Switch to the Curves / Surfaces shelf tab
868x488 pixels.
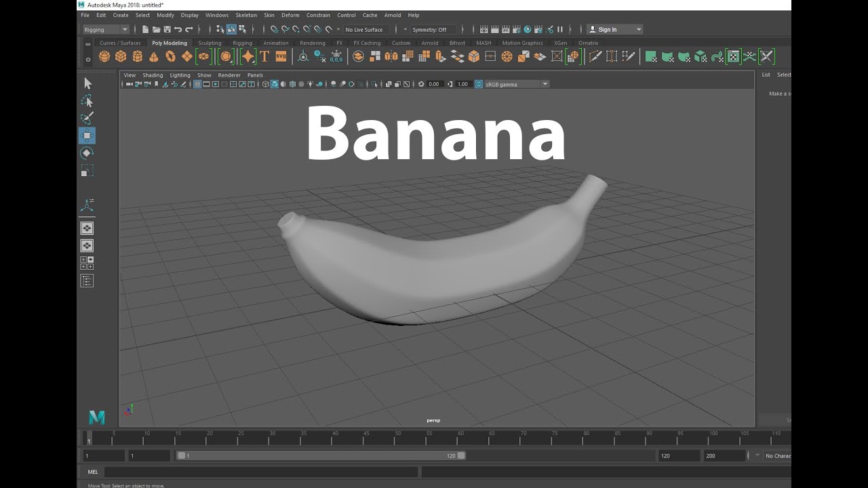point(120,43)
